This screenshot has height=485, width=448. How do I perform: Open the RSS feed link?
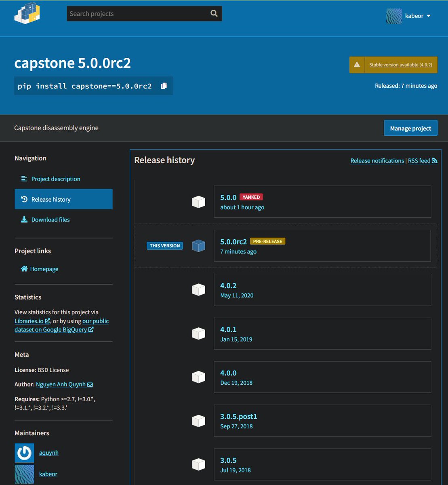423,160
